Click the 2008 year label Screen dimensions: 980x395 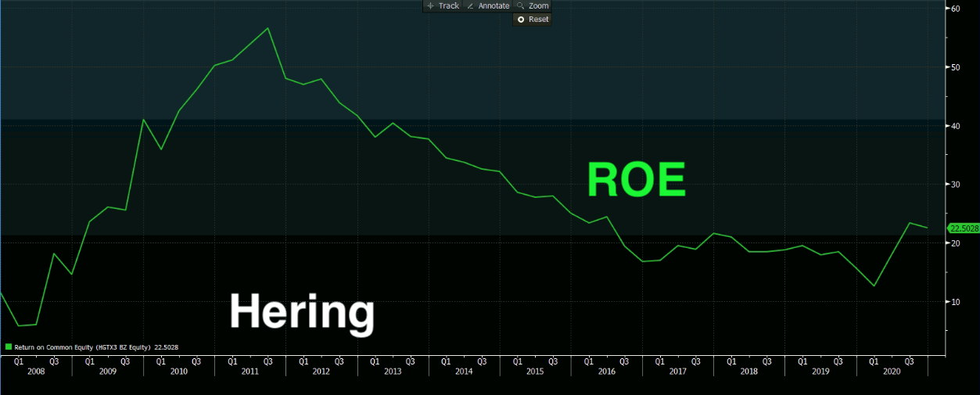pos(35,372)
